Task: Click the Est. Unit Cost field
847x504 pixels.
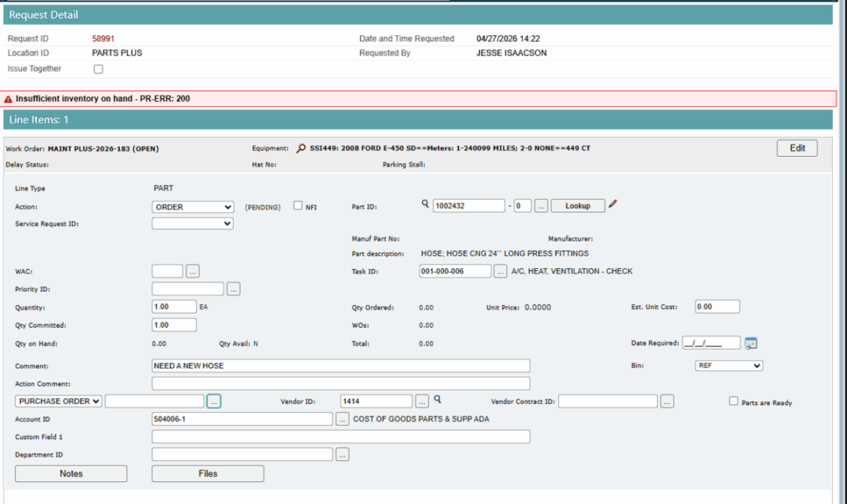Action: (718, 307)
